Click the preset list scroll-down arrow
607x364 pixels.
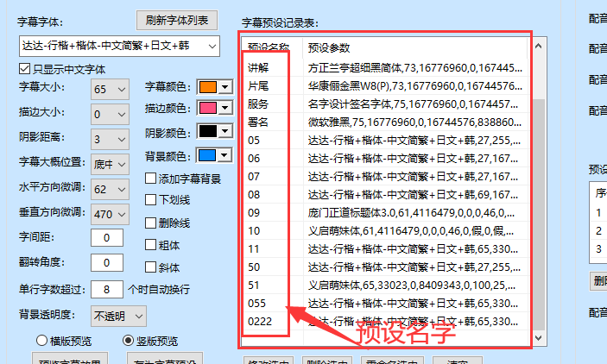click(538, 338)
